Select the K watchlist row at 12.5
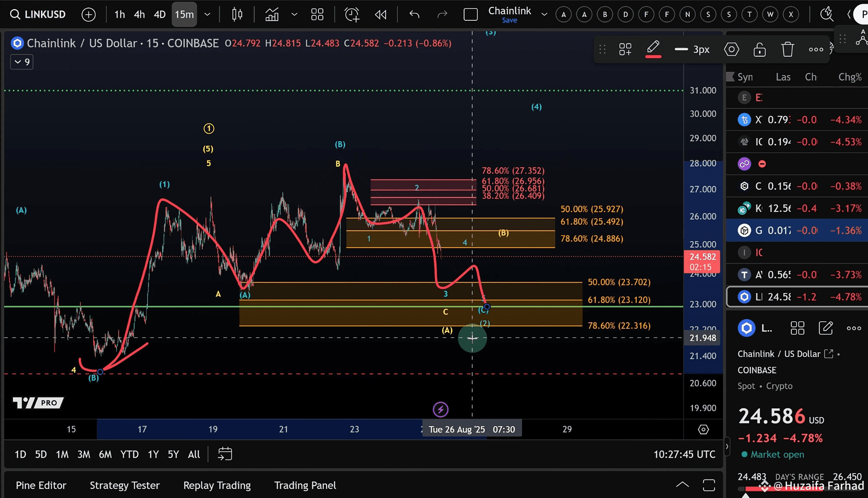The image size is (868, 498). 797,208
